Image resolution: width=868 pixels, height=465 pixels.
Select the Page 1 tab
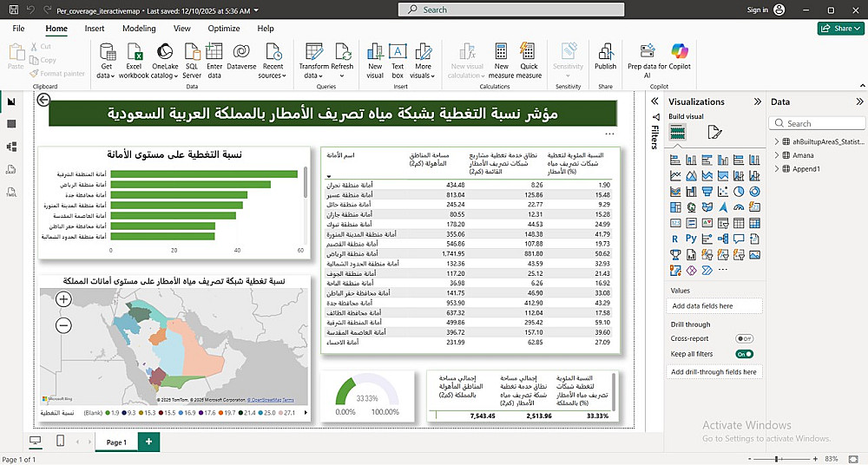point(116,442)
